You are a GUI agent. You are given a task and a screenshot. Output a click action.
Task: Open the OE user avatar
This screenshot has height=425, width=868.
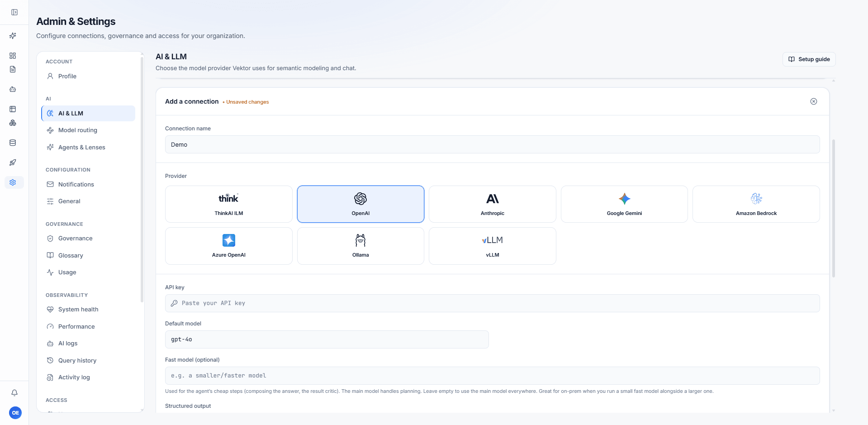point(15,413)
